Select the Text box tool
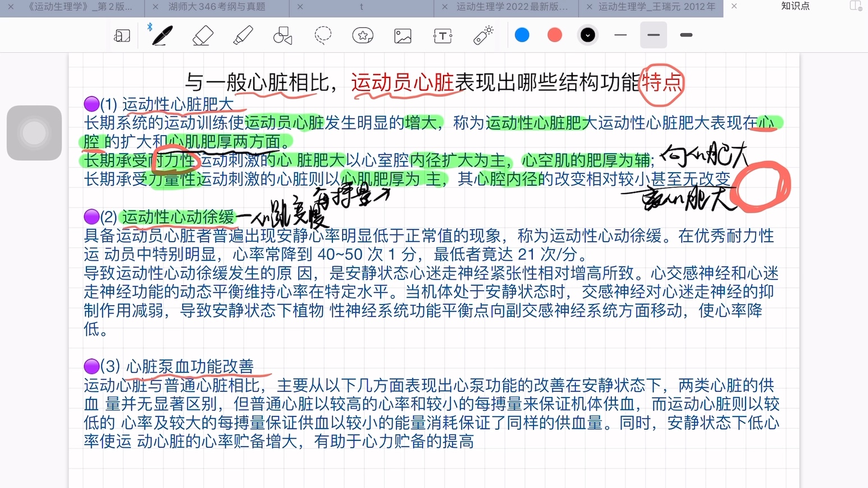 tap(442, 36)
